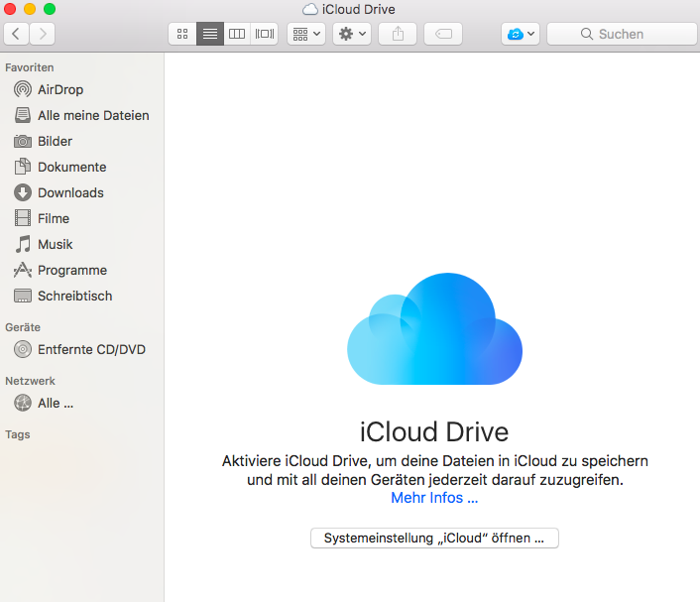Select Alle meine Dateien in sidebar
The height and width of the screenshot is (602, 700).
[93, 115]
